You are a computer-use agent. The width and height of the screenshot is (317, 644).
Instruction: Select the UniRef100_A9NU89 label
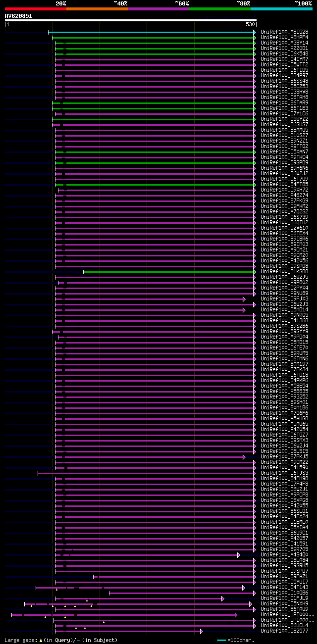pos(284,293)
